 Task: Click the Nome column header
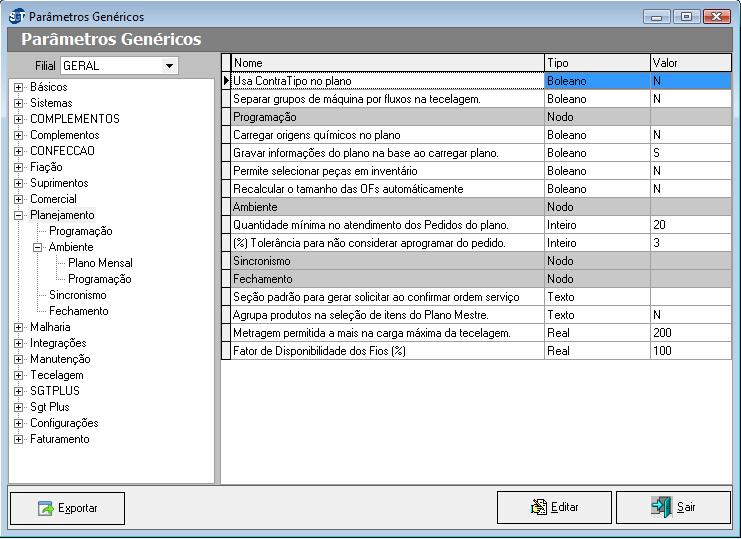click(387, 63)
